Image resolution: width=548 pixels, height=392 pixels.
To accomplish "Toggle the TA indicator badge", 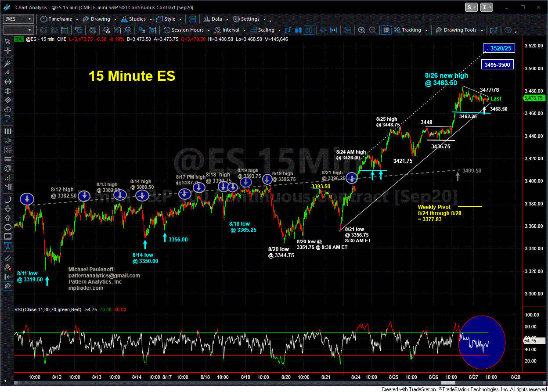I will point(19,39).
